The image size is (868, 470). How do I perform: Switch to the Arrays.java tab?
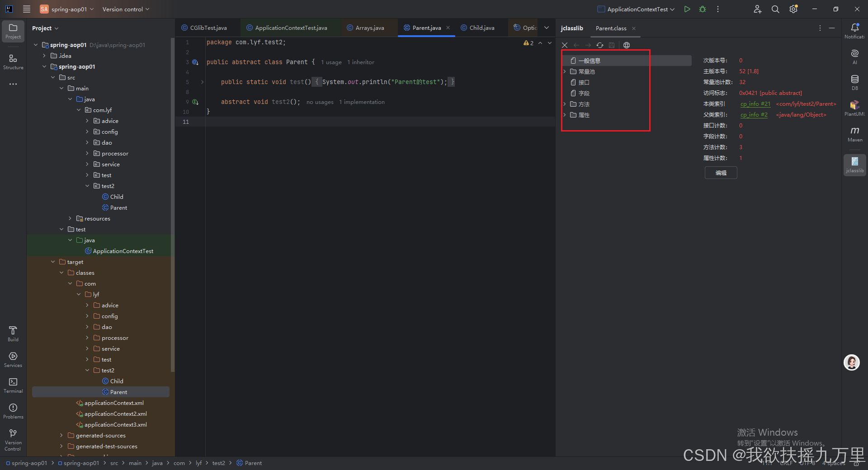coord(369,28)
